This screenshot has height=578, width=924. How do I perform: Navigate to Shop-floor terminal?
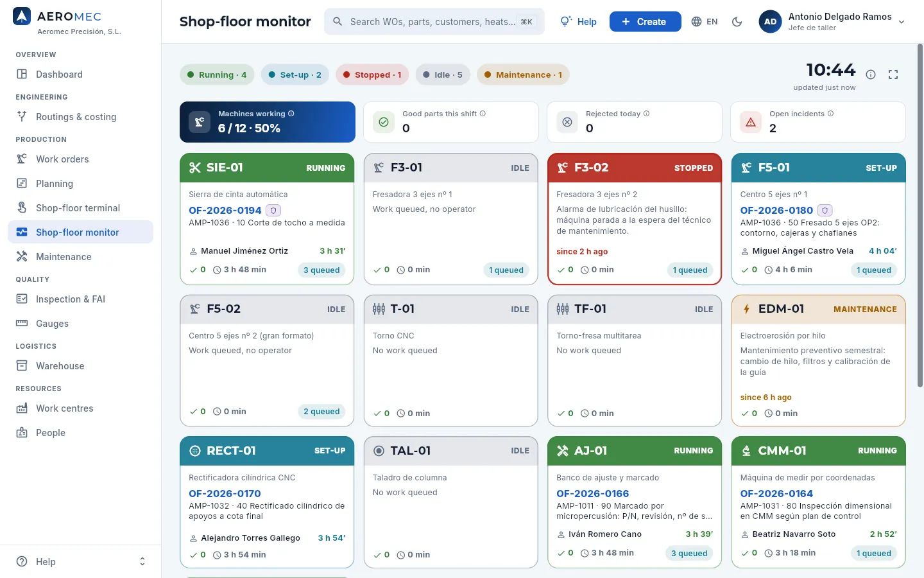pyautogui.click(x=81, y=208)
